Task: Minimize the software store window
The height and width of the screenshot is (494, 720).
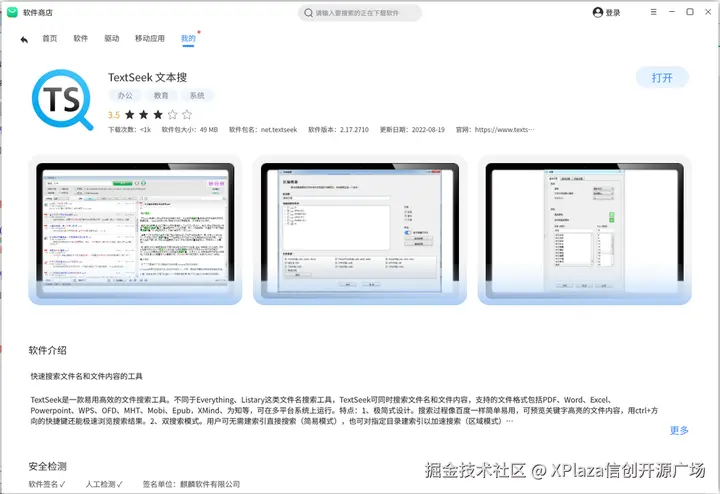Action: [672, 12]
